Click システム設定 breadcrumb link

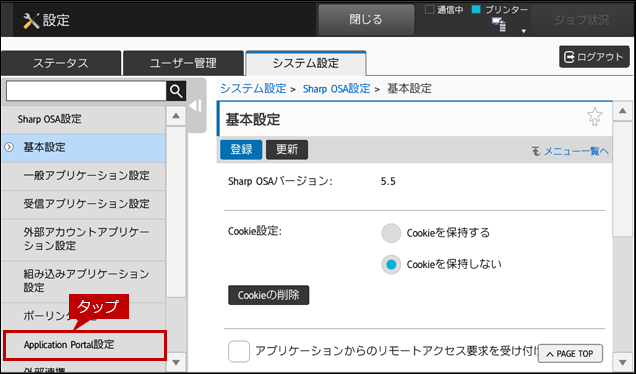coord(254,88)
